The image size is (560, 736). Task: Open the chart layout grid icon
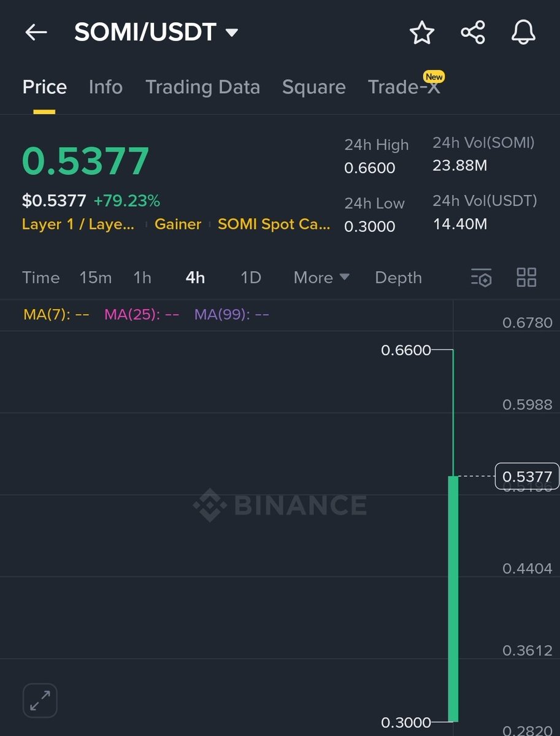(526, 278)
